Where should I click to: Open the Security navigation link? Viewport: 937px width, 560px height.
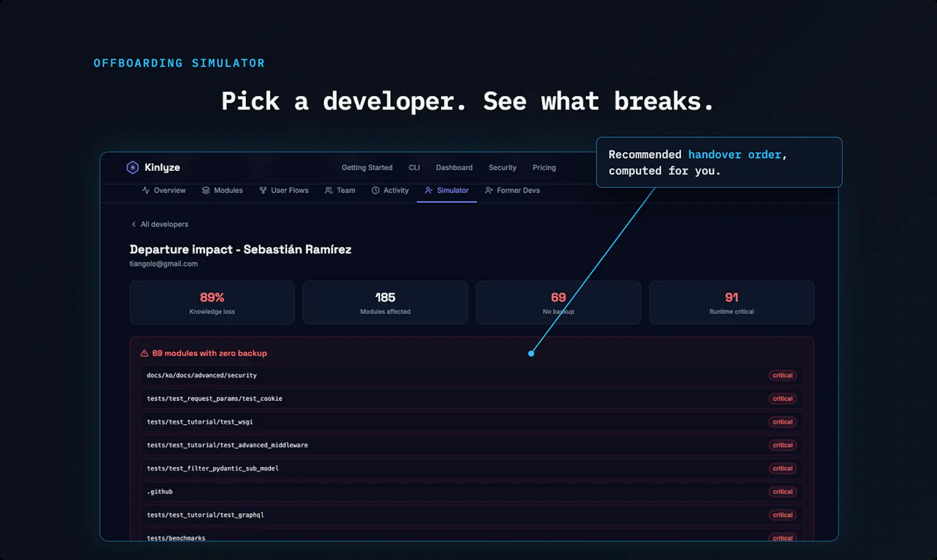click(x=502, y=167)
